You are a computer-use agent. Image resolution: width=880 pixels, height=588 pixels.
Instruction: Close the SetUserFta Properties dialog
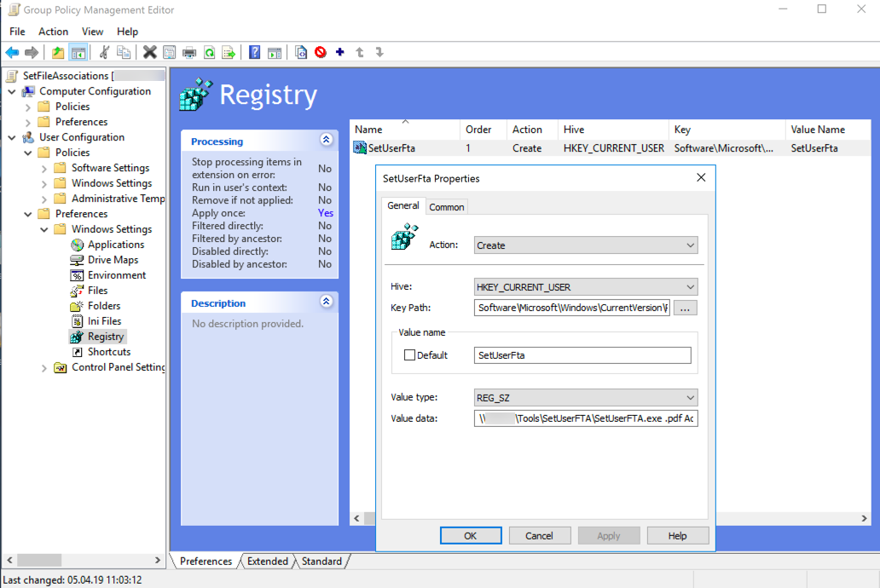point(701,178)
